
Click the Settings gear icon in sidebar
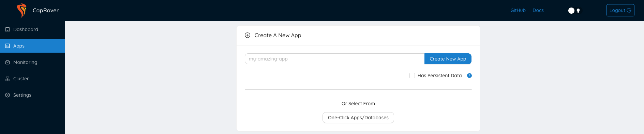[x=8, y=95]
